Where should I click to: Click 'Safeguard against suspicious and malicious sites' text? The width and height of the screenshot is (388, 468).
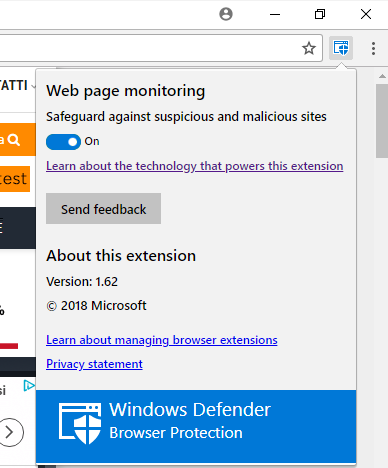click(x=186, y=117)
